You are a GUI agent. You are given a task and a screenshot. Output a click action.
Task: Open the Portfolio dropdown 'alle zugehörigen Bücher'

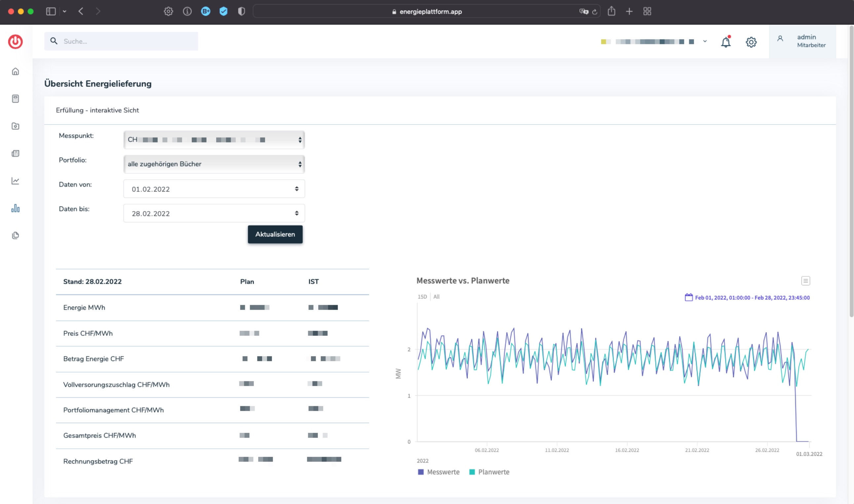pos(214,164)
